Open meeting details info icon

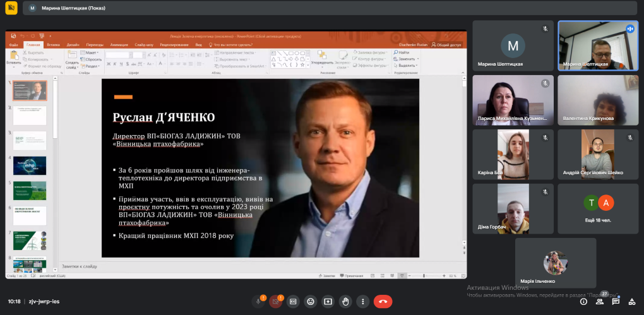pos(583,302)
